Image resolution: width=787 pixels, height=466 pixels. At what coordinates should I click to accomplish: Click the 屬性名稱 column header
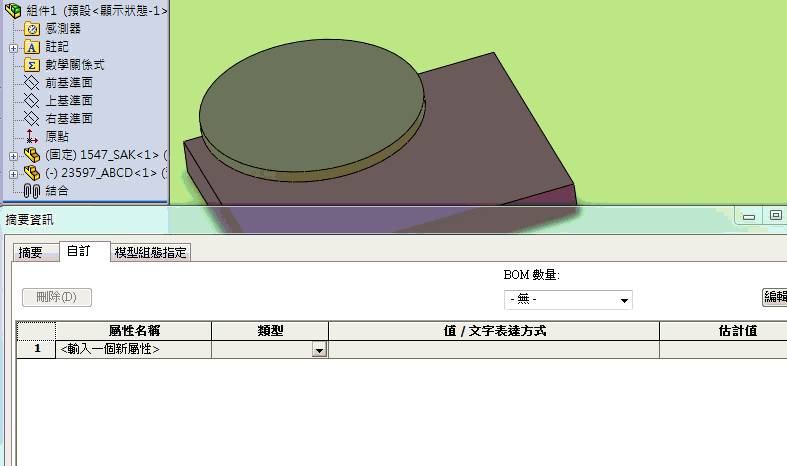(134, 331)
